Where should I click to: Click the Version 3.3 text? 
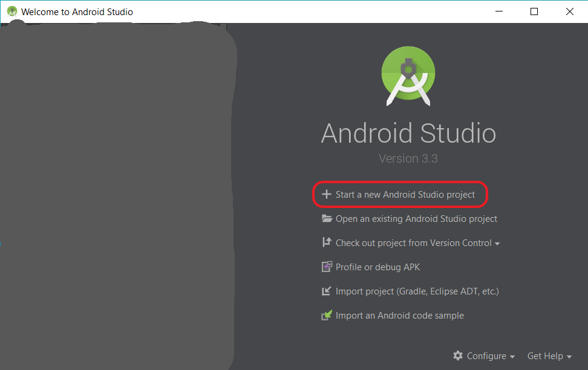pos(408,158)
